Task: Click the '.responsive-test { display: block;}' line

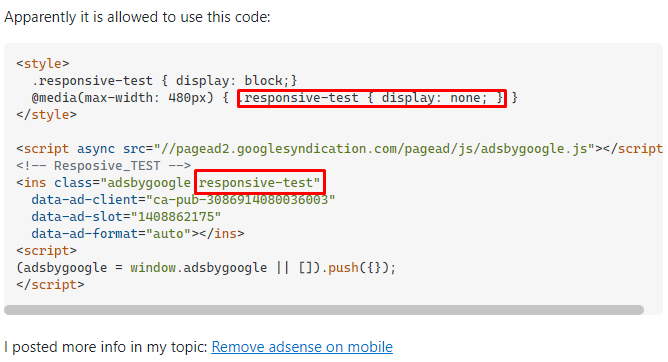Action: [164, 80]
